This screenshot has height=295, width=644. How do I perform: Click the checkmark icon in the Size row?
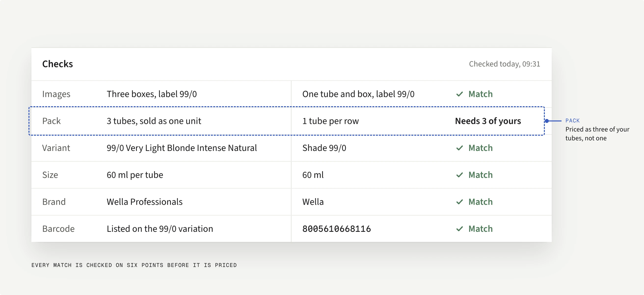tap(459, 175)
